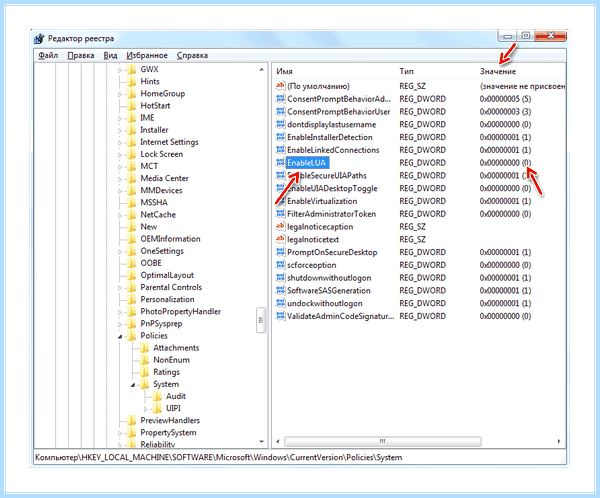Select the EnableVirtualization value name
This screenshot has width=600, height=498.
tap(322, 201)
